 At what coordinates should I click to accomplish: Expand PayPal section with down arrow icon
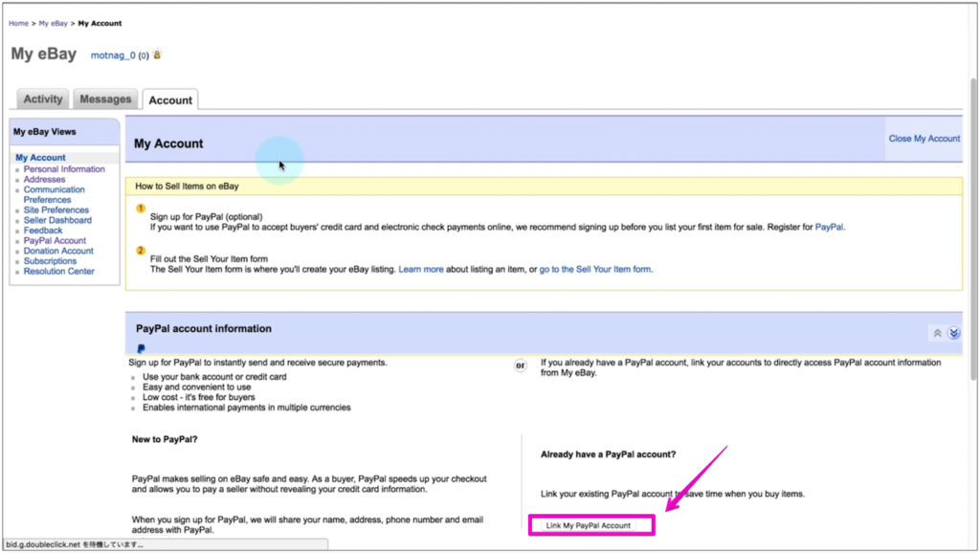pyautogui.click(x=954, y=333)
